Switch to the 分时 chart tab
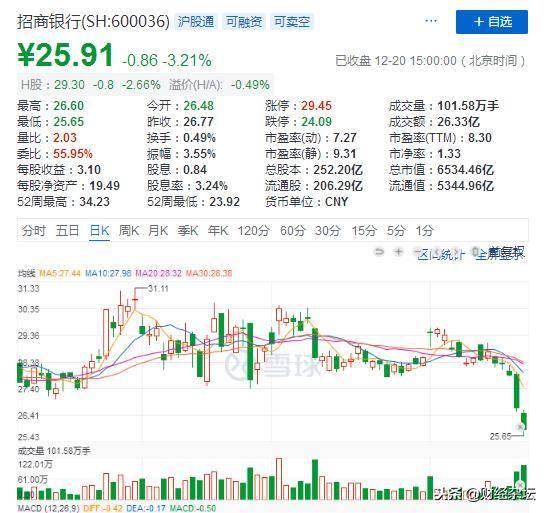This screenshot has width=548, height=513. coord(34,231)
